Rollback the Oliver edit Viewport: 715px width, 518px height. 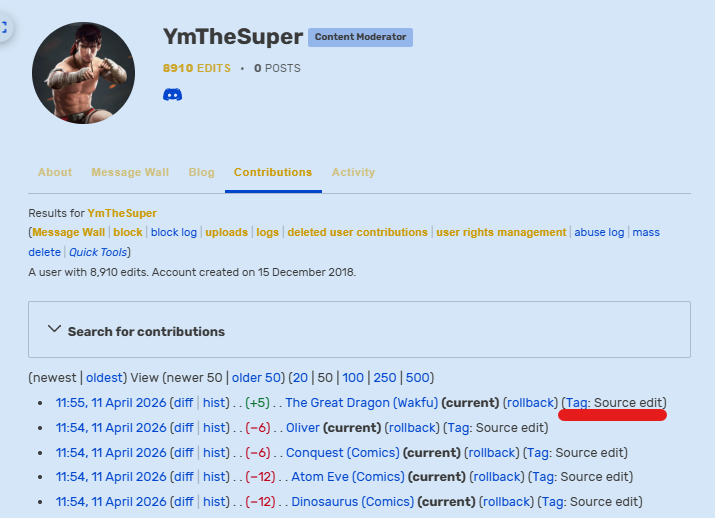412,428
